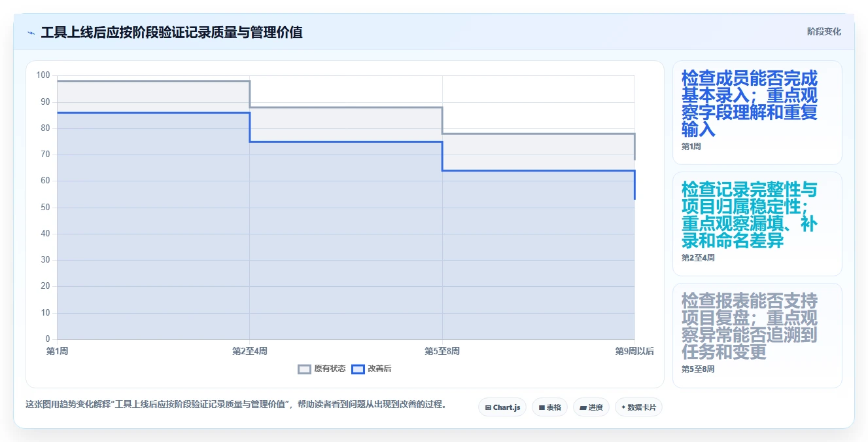Click the blue 改善后 legend color box
Image resolution: width=868 pixels, height=442 pixels.
pos(358,369)
